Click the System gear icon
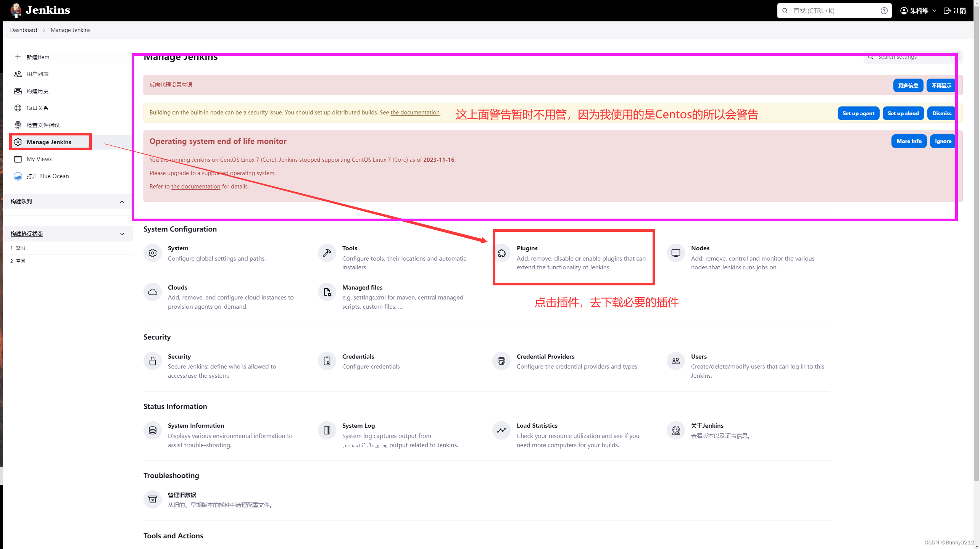 153,253
